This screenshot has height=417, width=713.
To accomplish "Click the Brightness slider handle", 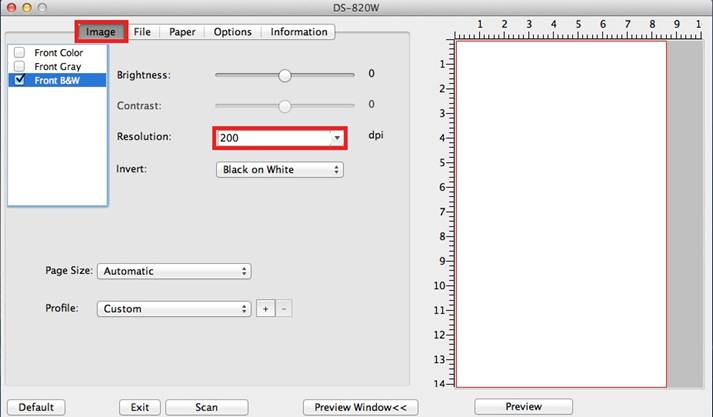I will point(285,75).
